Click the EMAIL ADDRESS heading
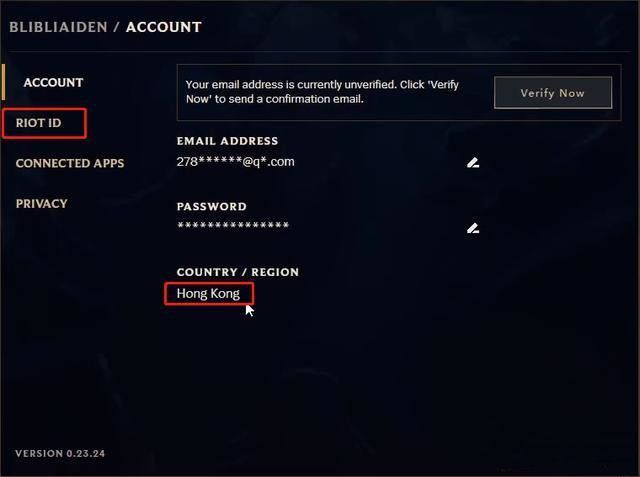The image size is (640, 477). 227,141
